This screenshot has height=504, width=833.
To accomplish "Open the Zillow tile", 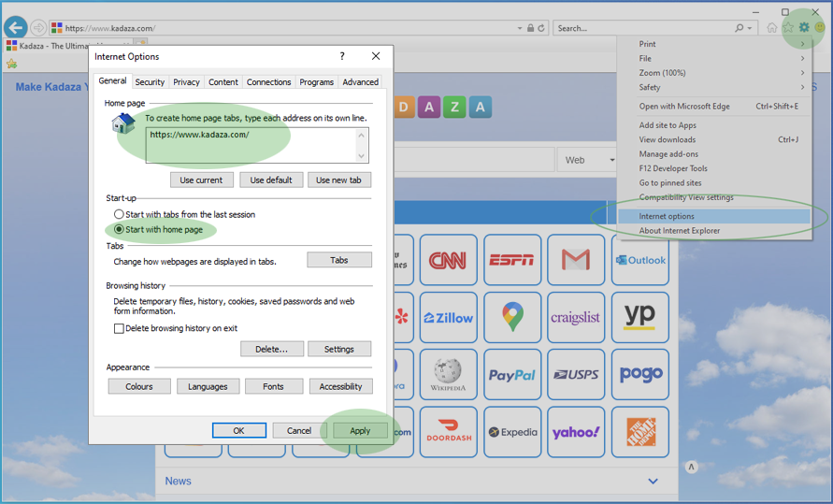I will coord(449,318).
